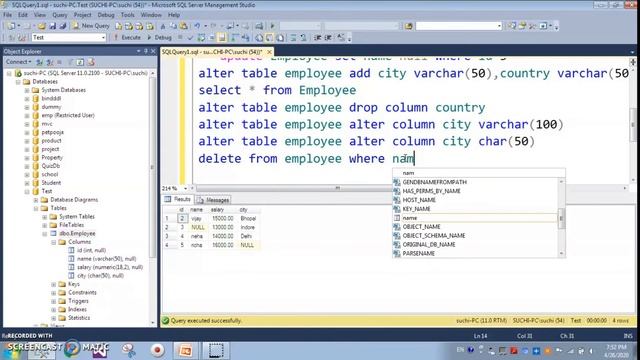The width and height of the screenshot is (640, 360).
Task: Expand the QuizDb database node
Action: tap(27, 166)
